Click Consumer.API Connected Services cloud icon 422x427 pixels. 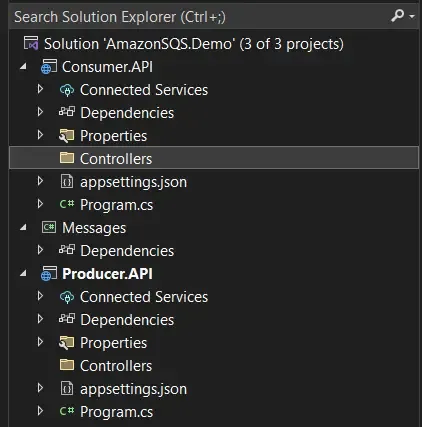coord(67,90)
